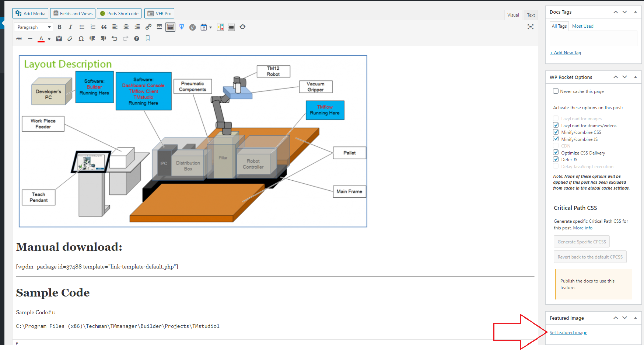Undo the last edit
The image size is (644, 357).
point(115,38)
